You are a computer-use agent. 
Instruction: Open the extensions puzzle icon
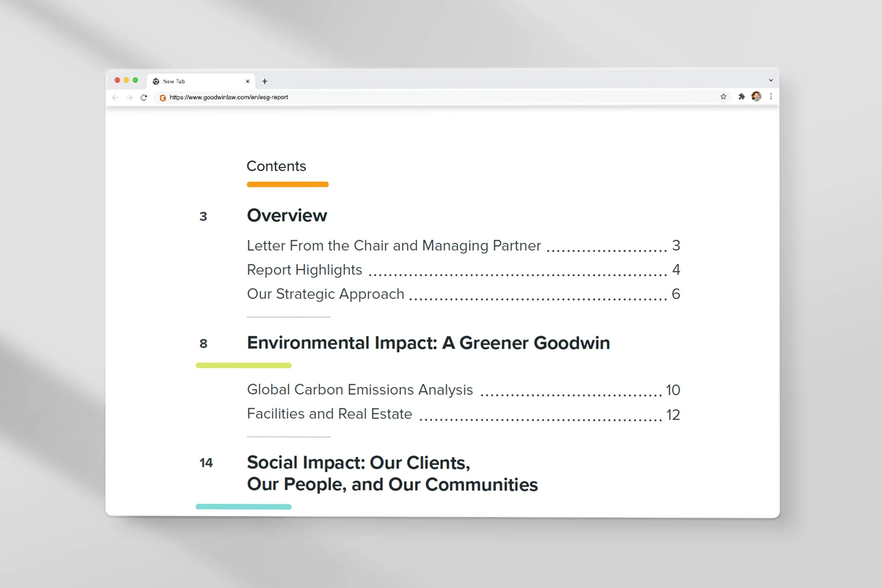[741, 97]
